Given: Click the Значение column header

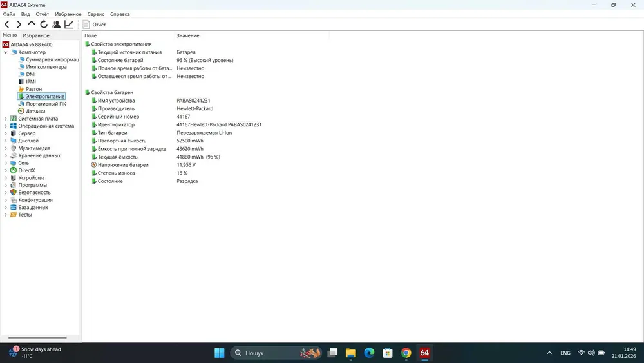Looking at the screenshot, I should pyautogui.click(x=188, y=35).
